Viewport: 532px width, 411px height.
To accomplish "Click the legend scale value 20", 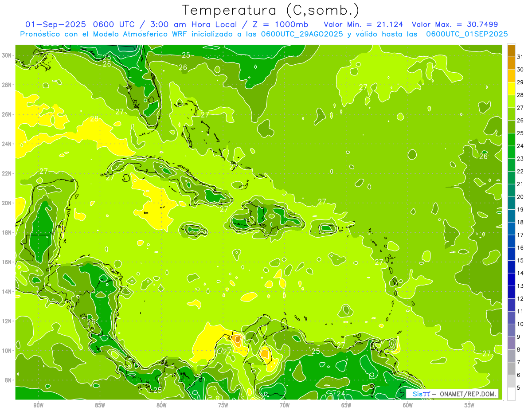I will [520, 197].
